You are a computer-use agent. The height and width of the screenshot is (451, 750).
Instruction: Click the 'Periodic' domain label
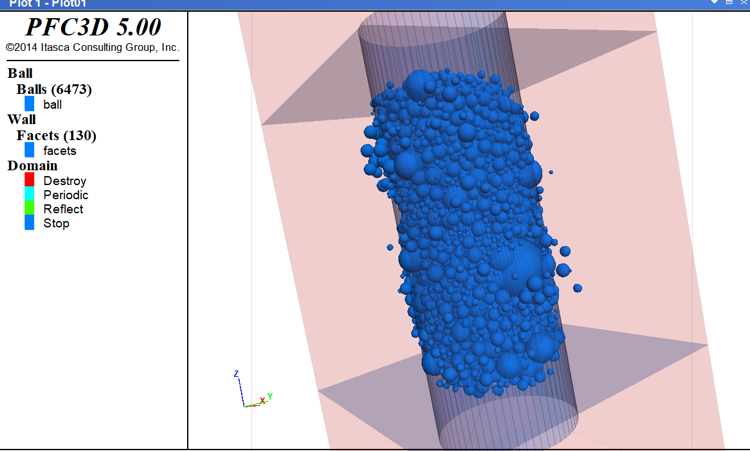[66, 195]
